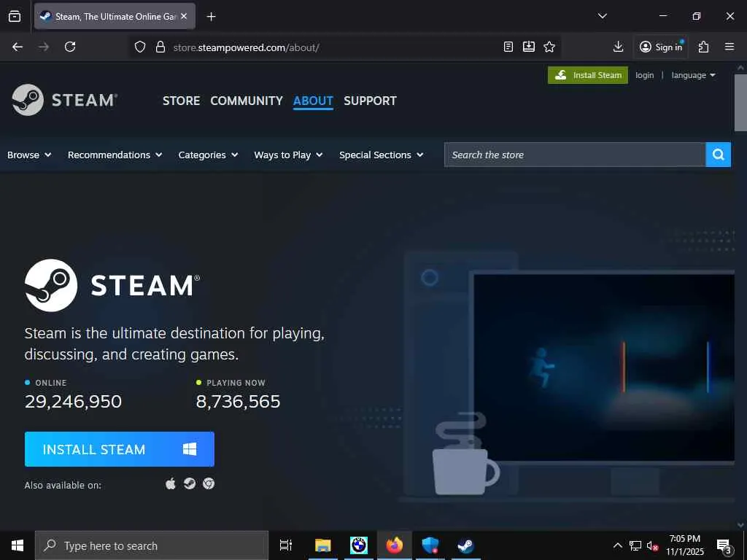Open Task View on the taskbar
This screenshot has width=747, height=560.
click(x=286, y=545)
